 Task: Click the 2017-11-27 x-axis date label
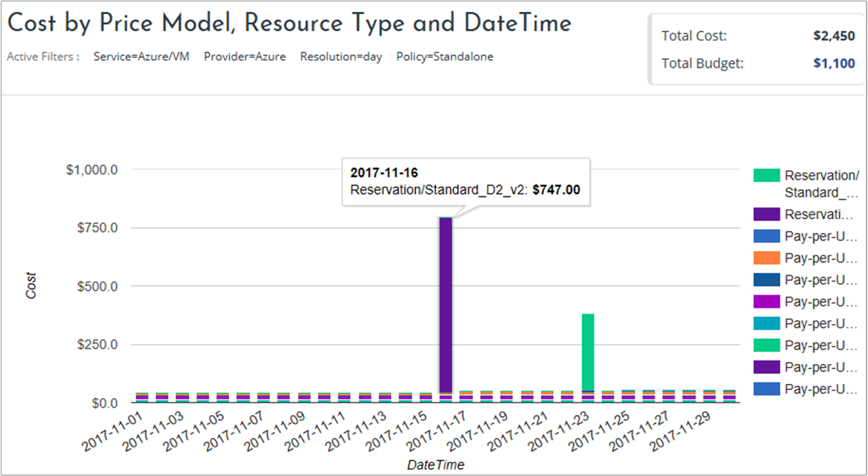click(642, 430)
